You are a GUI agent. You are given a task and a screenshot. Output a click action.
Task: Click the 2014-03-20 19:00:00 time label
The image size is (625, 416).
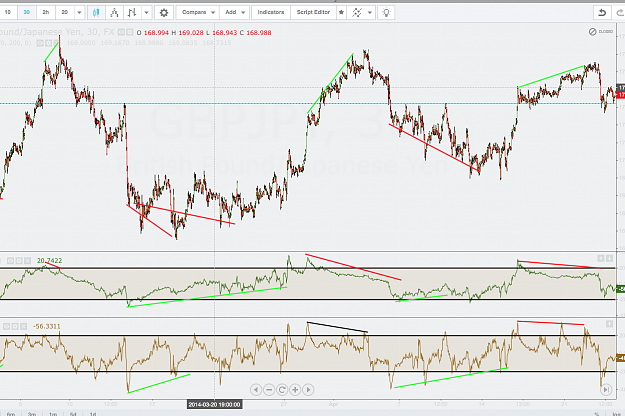(214, 404)
